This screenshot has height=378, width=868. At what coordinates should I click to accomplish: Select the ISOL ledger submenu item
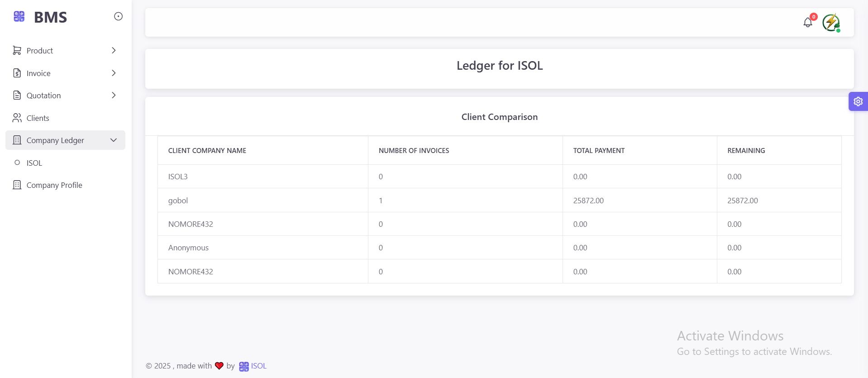click(34, 163)
